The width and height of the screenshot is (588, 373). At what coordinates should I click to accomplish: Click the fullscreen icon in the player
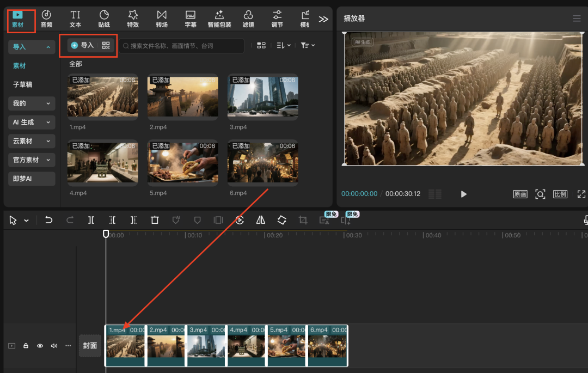(581, 194)
